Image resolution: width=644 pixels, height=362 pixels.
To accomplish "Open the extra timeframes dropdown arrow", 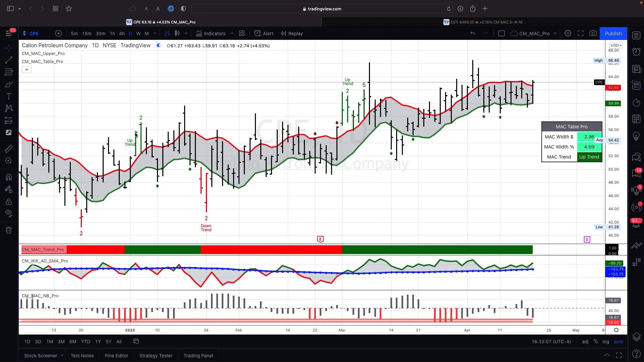I will tap(155, 34).
